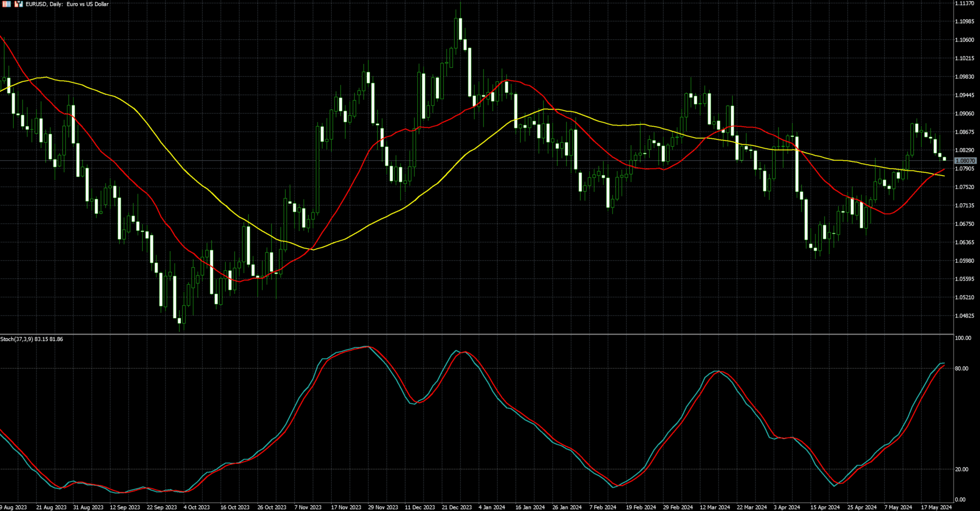Click the stochastic 100.00 scale label
The width and height of the screenshot is (980, 511).
[x=962, y=338]
